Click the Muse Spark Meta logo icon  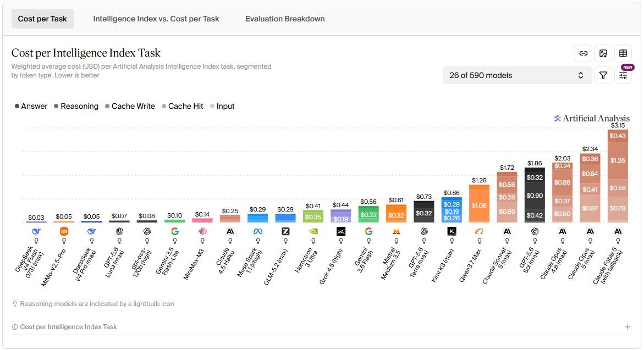pyautogui.click(x=258, y=231)
